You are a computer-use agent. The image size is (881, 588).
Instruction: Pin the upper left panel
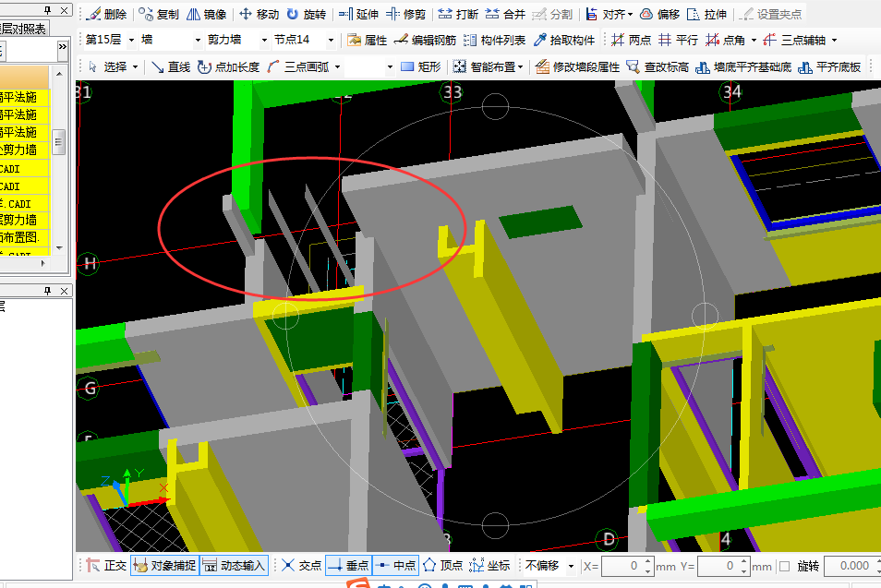48,9
